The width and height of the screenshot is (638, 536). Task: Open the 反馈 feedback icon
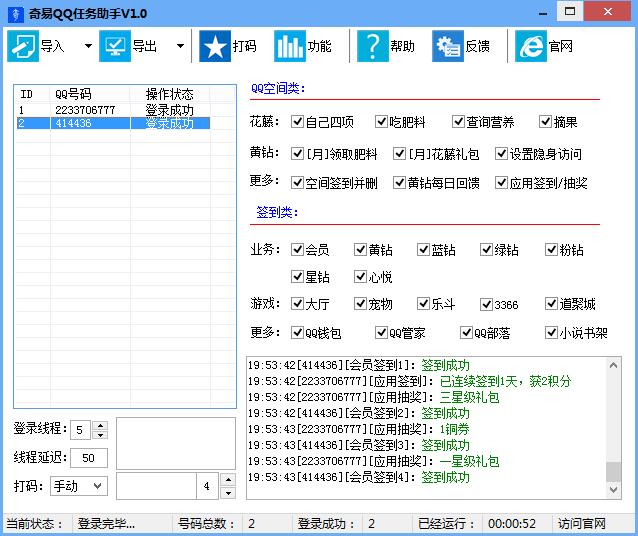pyautogui.click(x=448, y=46)
